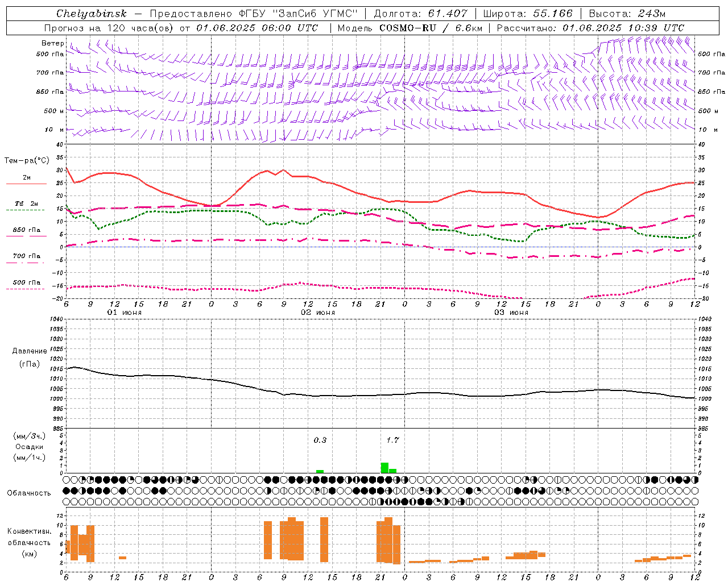The image size is (728, 582).
Task: Click the "(мм/3ч.)" precipitation unit label
Action: pos(29,436)
